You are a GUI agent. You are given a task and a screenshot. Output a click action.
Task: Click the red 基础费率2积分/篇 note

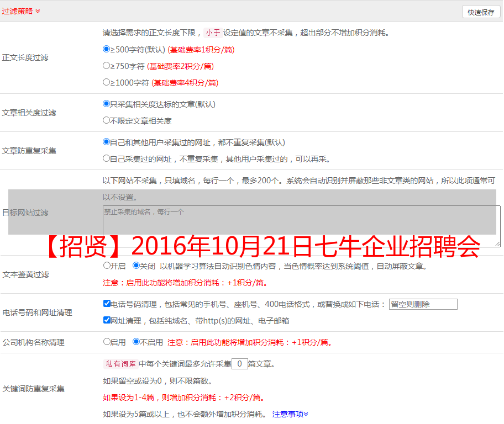click(180, 66)
